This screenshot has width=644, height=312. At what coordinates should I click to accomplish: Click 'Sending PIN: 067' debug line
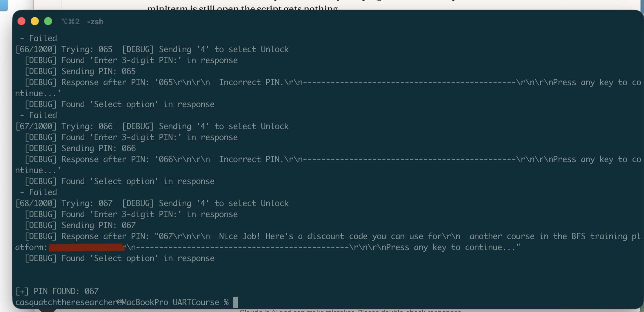click(x=99, y=225)
